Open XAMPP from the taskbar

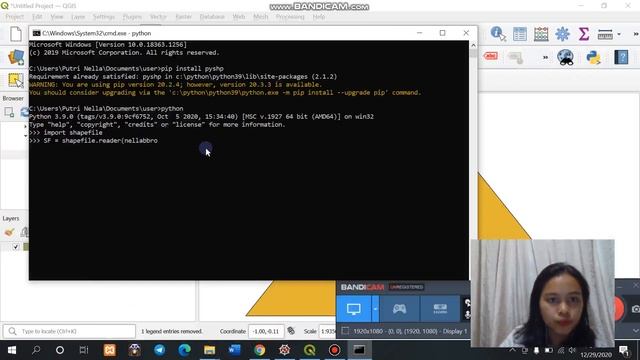point(110,350)
